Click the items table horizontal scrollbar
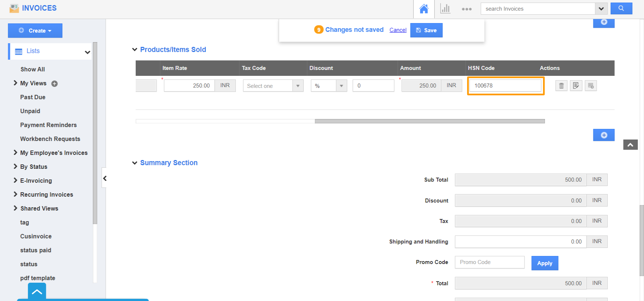 429,121
